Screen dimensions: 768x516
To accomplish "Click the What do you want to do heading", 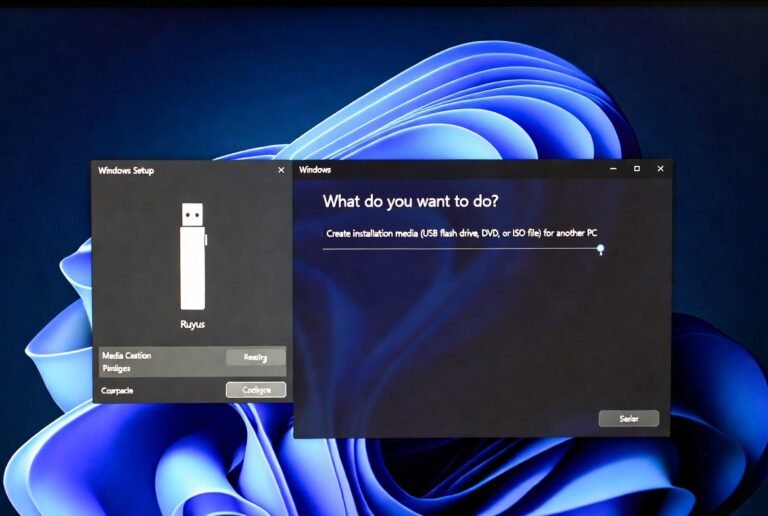I will coord(410,201).
